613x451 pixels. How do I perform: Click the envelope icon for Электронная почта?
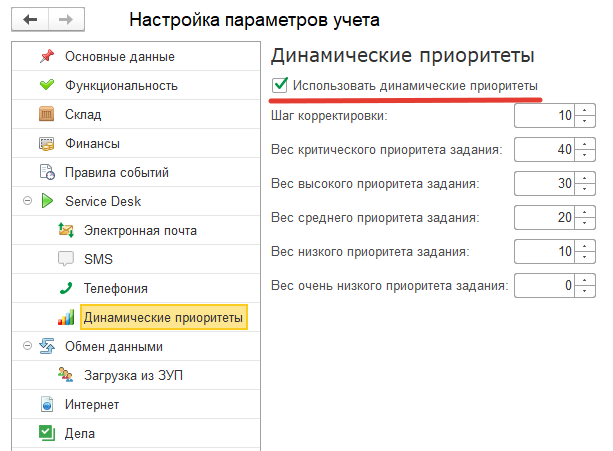tap(66, 230)
